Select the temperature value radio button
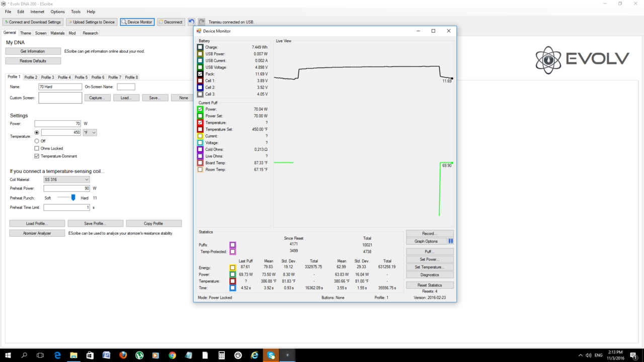 coord(37,133)
